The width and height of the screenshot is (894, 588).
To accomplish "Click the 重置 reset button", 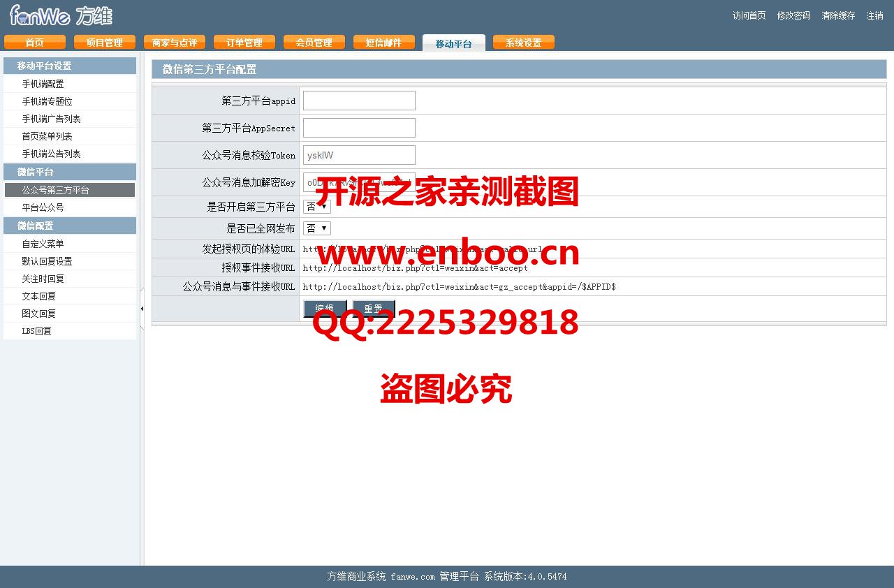I will (x=374, y=309).
